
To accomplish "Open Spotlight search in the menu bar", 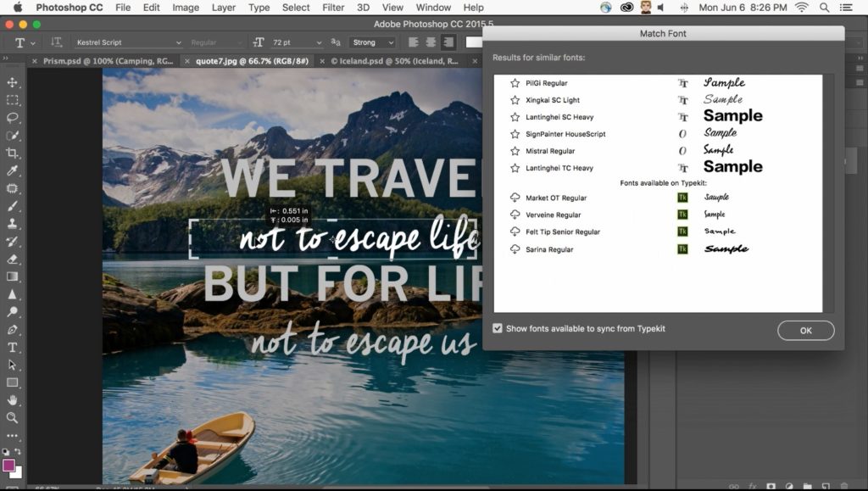I will 823,8.
